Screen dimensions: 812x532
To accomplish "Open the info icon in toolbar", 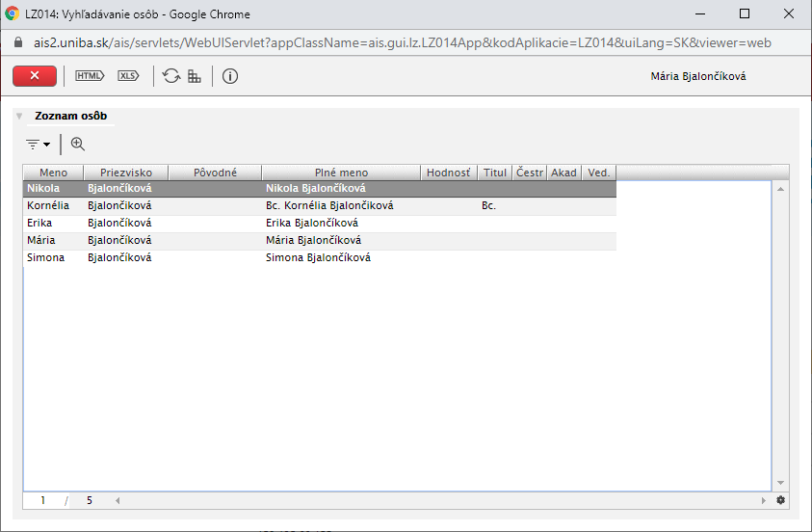I will [230, 76].
